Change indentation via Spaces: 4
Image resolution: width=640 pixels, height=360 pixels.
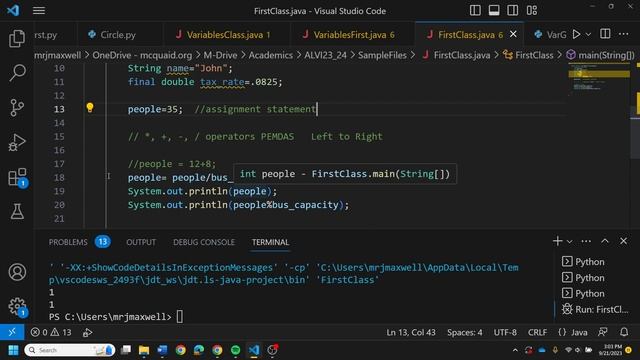(x=464, y=332)
